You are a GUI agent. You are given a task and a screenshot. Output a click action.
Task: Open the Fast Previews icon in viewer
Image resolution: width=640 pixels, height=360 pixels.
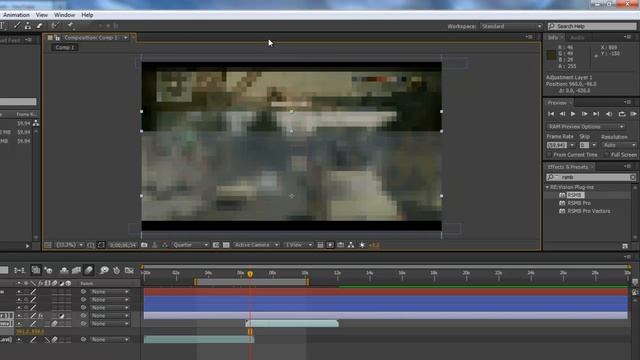(330, 245)
